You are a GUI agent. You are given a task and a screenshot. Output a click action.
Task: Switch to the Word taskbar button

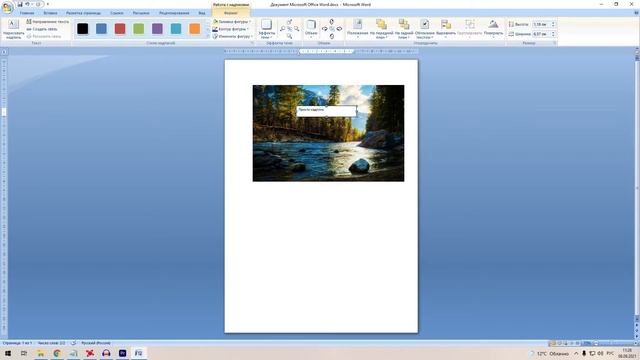point(139,353)
